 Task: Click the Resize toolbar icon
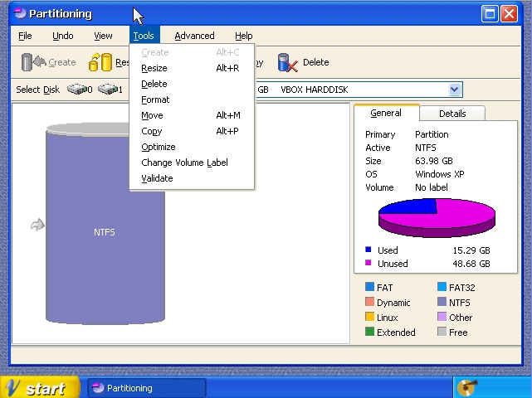pyautogui.click(x=100, y=62)
